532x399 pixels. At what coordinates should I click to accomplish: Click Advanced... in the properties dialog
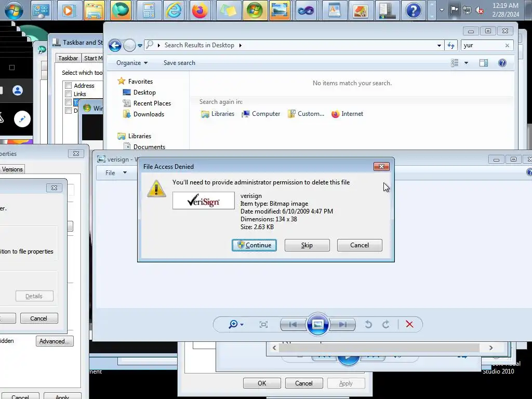tap(55, 341)
